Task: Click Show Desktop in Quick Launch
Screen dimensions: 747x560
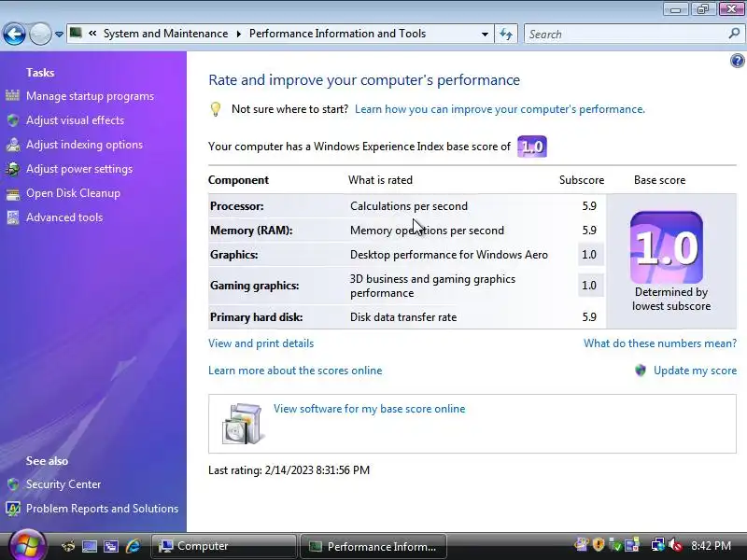Action: click(89, 546)
